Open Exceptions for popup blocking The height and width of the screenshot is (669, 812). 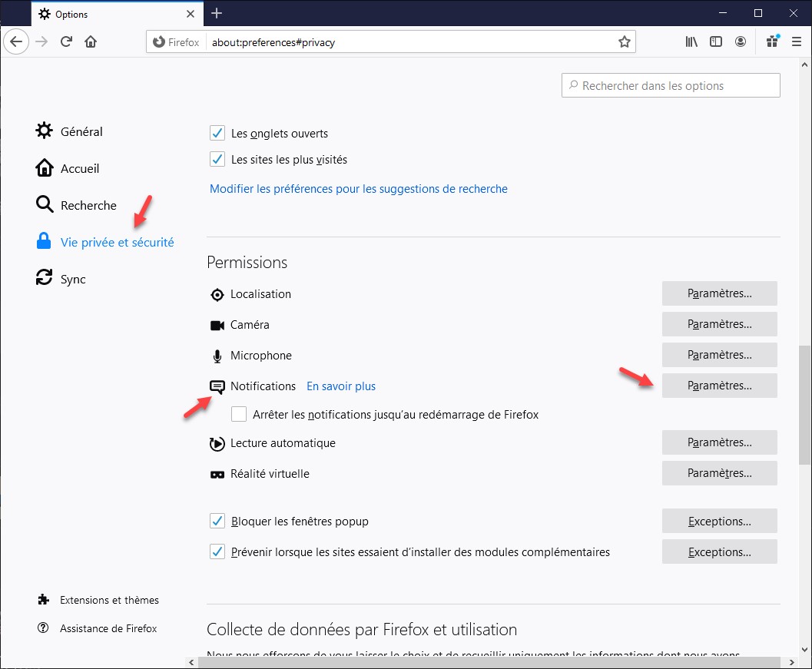pos(719,521)
